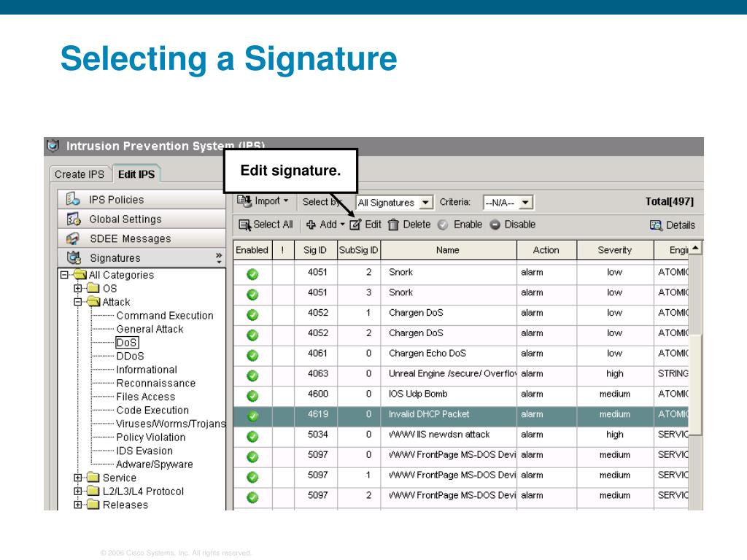The width and height of the screenshot is (747, 560).
Task: Click the SDEE Messages icon
Action: [73, 238]
